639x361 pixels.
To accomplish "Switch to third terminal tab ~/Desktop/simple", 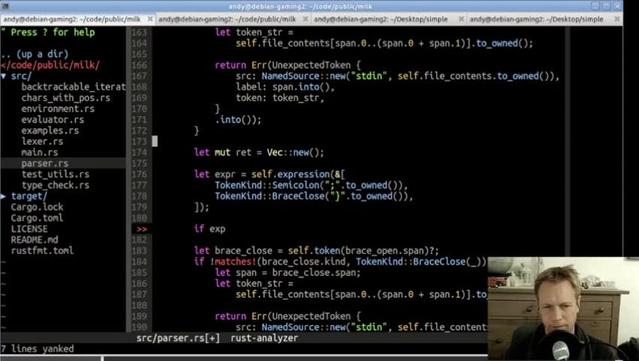I will pos(381,19).
